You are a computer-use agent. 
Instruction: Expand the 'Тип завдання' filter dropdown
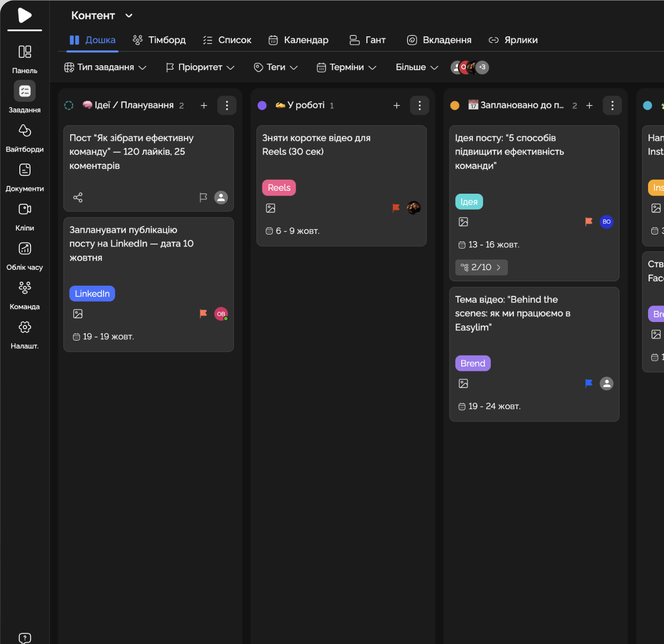coord(106,67)
